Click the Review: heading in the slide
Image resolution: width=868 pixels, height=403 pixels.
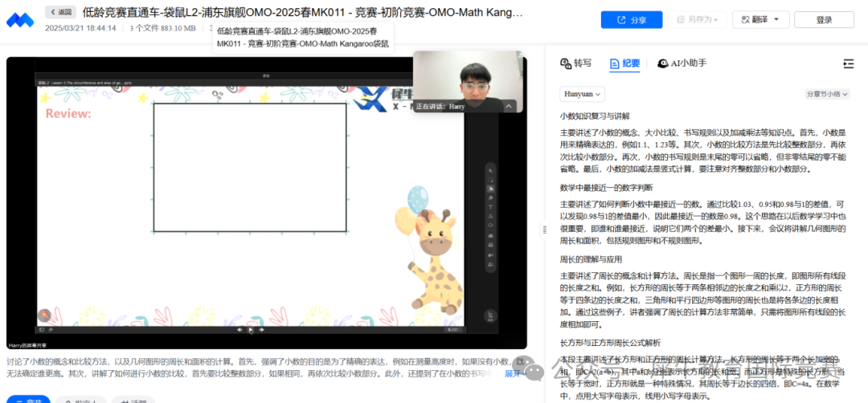(68, 113)
